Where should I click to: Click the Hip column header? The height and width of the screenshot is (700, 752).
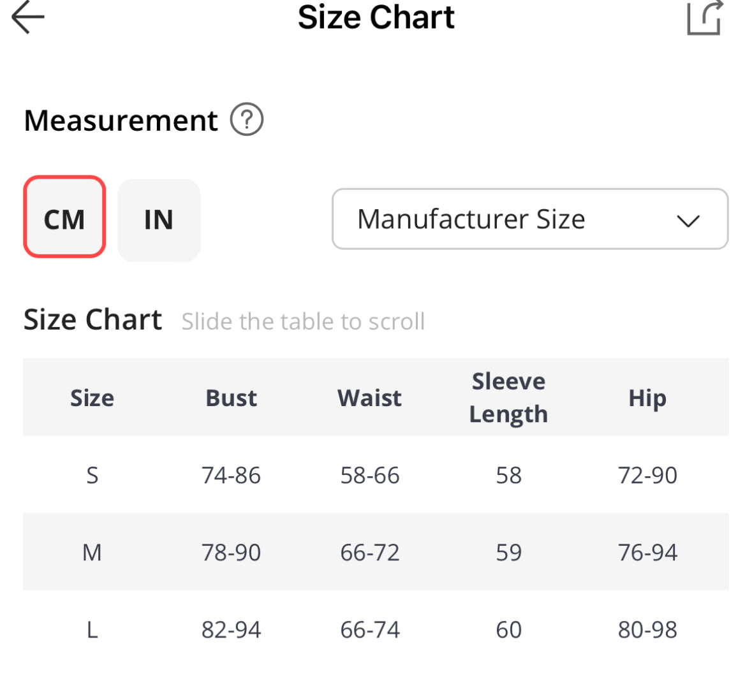[x=647, y=398]
